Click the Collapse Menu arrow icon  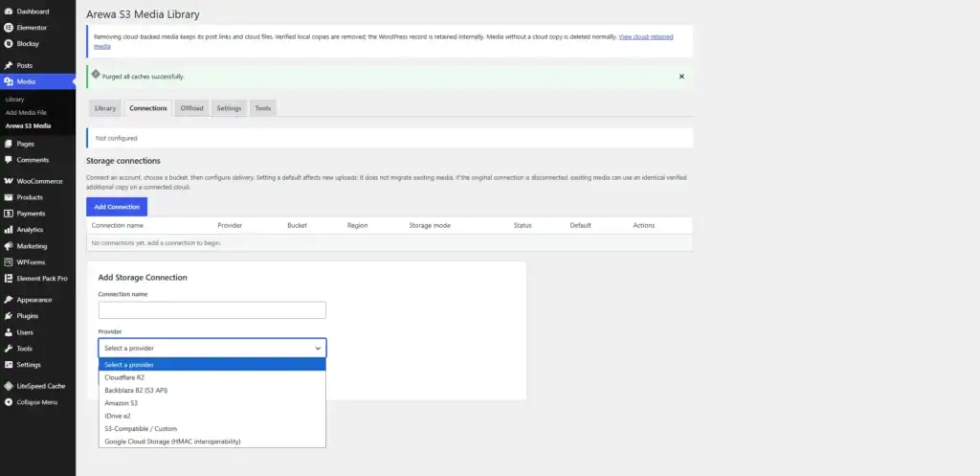coord(8,402)
